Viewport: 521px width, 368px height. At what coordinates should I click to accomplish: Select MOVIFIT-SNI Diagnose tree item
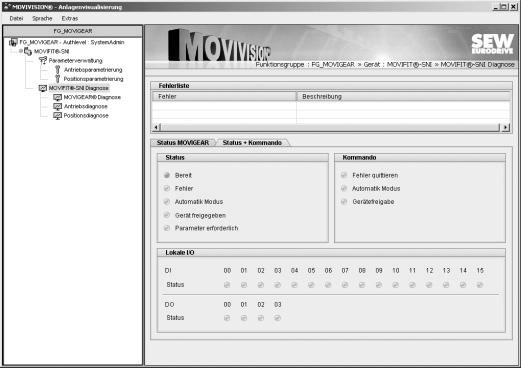(x=79, y=88)
